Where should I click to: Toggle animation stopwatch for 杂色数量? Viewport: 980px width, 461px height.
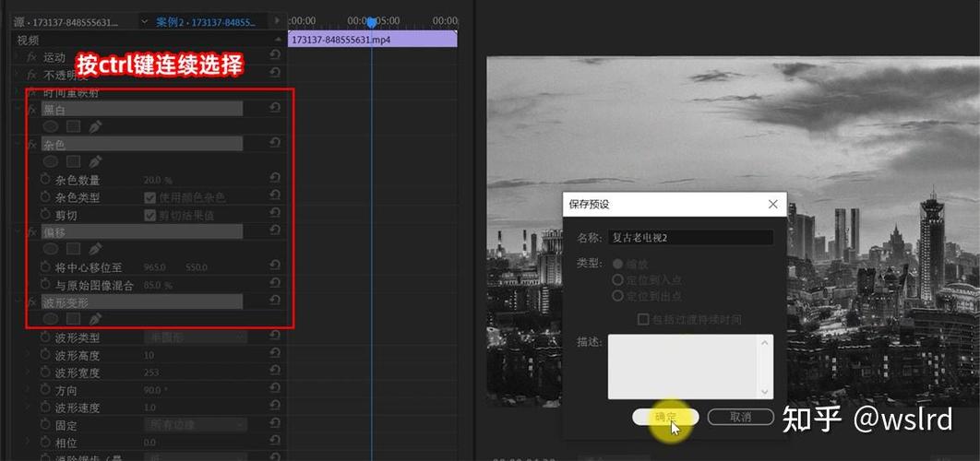[45, 179]
